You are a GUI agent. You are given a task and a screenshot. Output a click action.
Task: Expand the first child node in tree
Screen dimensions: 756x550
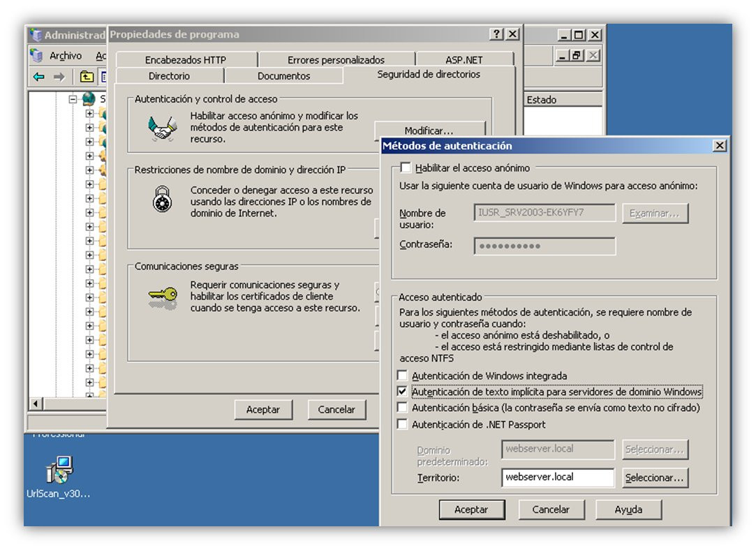(89, 114)
